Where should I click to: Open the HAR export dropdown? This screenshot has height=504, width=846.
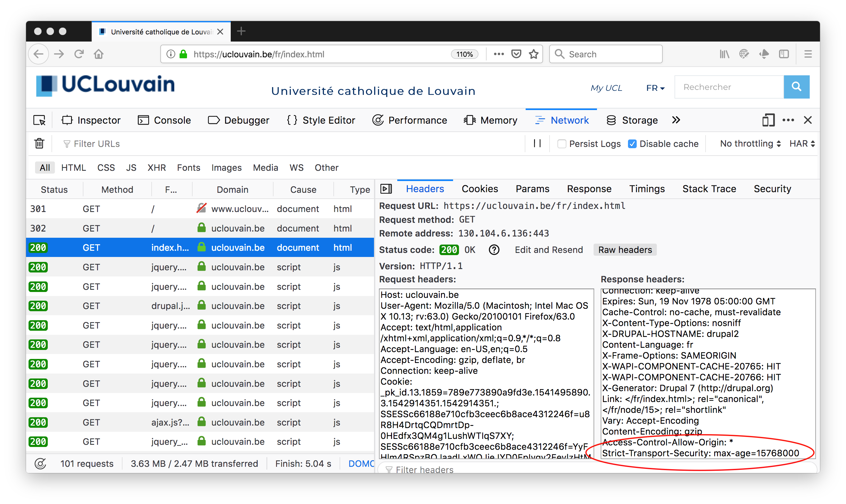(802, 144)
